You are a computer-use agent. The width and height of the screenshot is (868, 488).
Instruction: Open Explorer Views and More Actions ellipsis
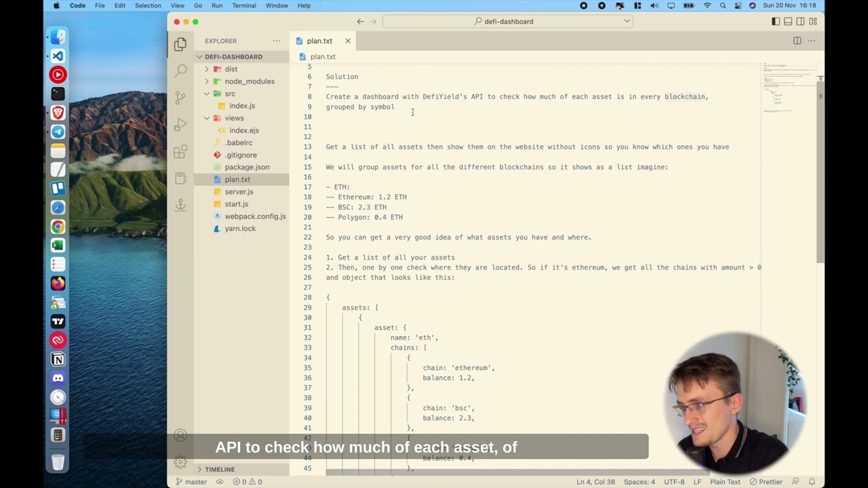(276, 41)
